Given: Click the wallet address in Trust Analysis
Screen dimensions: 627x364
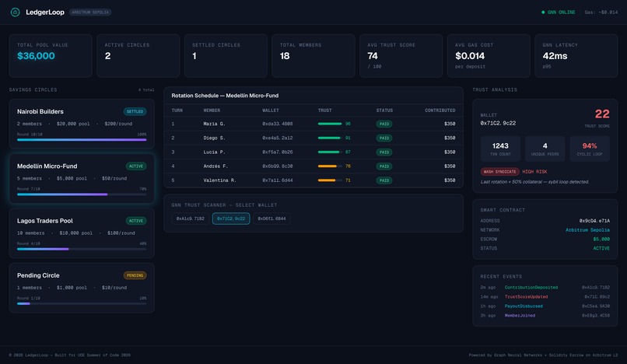Looking at the screenshot, I should point(498,123).
